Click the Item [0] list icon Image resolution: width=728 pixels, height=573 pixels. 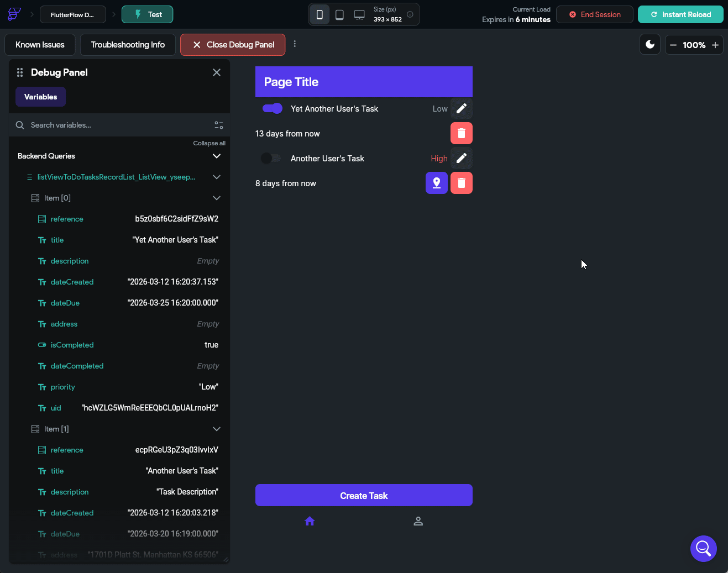35,198
